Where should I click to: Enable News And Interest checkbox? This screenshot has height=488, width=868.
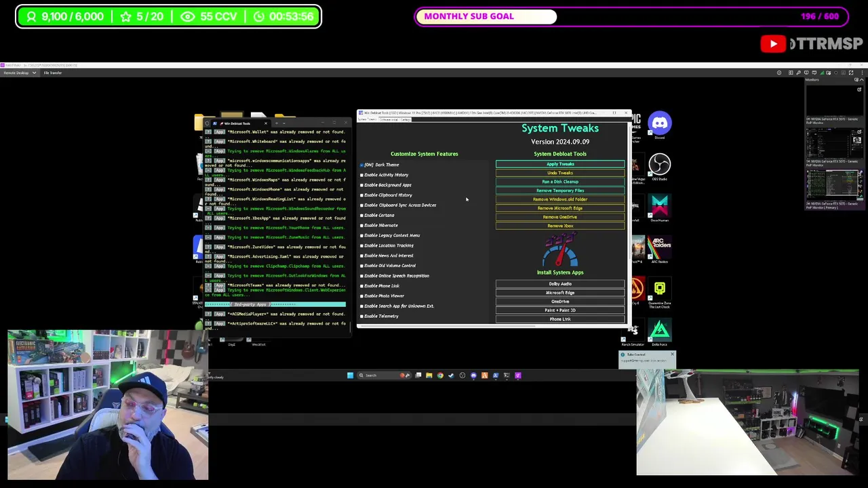tap(361, 256)
